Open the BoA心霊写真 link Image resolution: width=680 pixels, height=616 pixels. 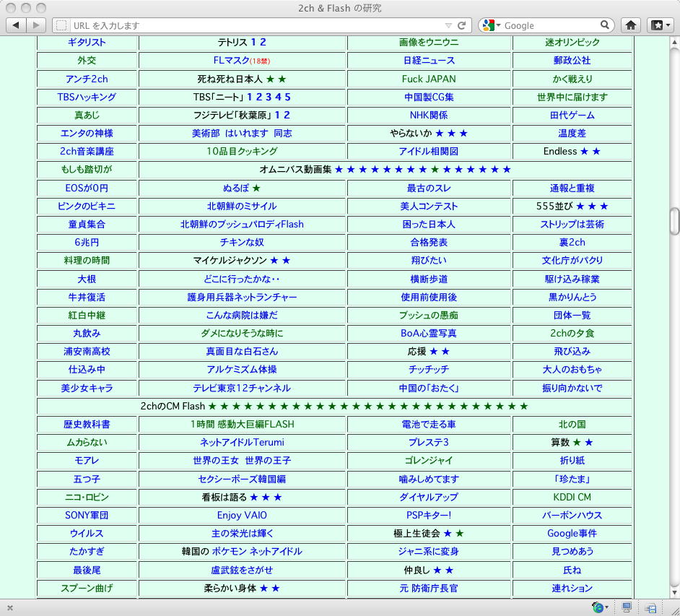coord(429,333)
